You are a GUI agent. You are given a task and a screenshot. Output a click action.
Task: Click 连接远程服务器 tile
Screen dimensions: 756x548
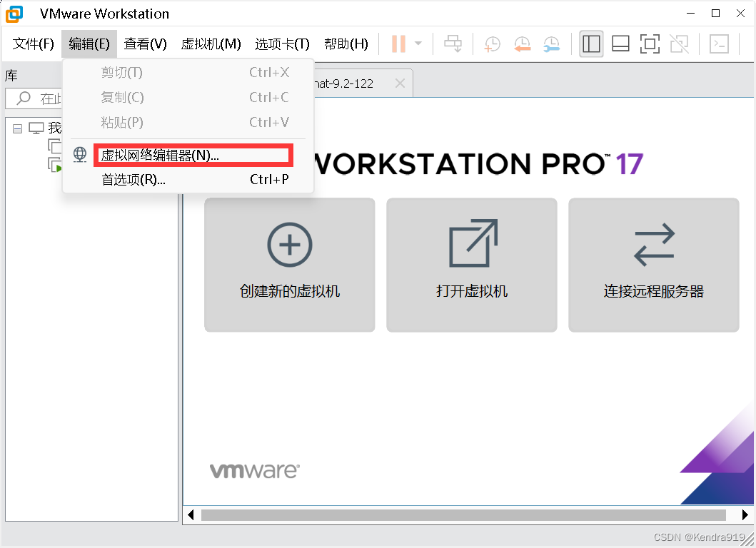coord(654,265)
